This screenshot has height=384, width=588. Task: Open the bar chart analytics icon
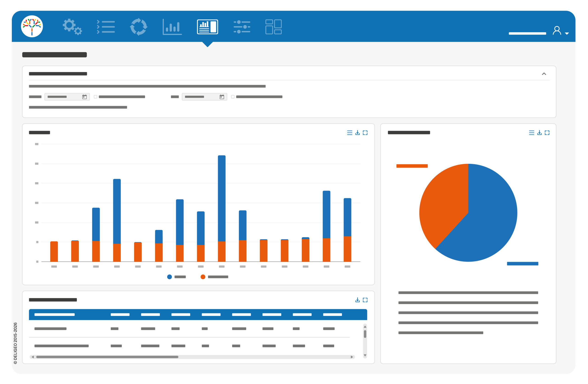(x=172, y=27)
